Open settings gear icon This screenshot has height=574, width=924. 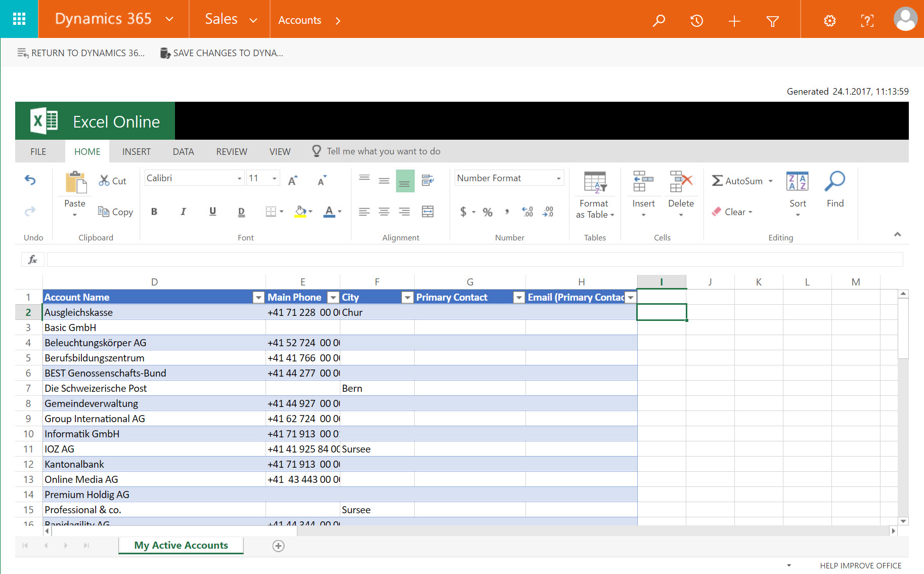pyautogui.click(x=829, y=21)
